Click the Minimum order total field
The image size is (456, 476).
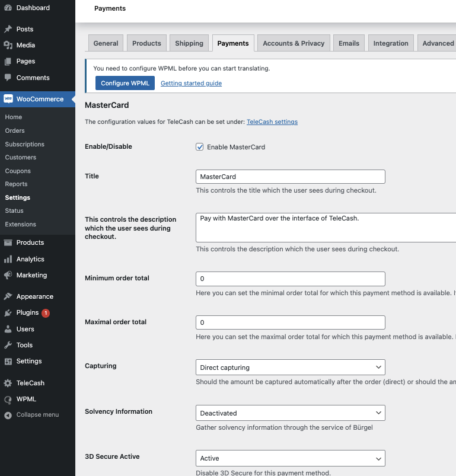290,279
